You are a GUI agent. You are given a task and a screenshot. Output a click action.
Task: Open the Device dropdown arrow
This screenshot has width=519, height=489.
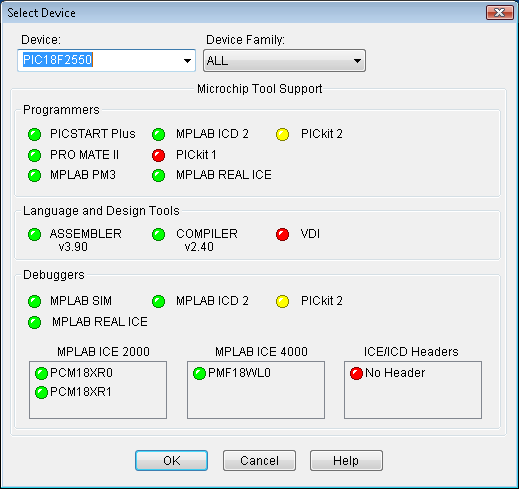click(x=187, y=61)
